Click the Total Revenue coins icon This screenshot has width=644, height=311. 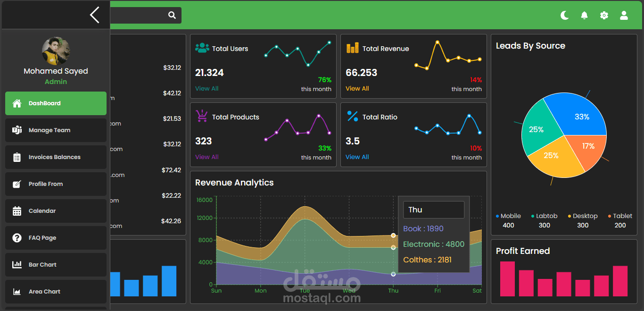(x=352, y=48)
